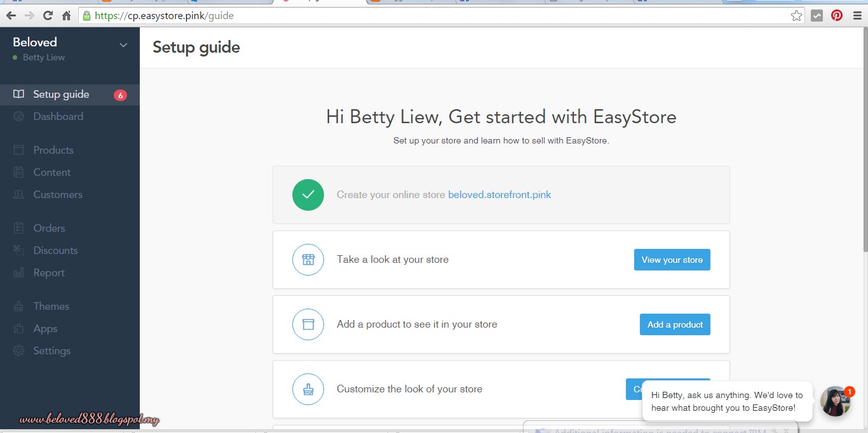This screenshot has height=433, width=868.
Task: Click the Settings gear icon
Action: pyautogui.click(x=19, y=350)
